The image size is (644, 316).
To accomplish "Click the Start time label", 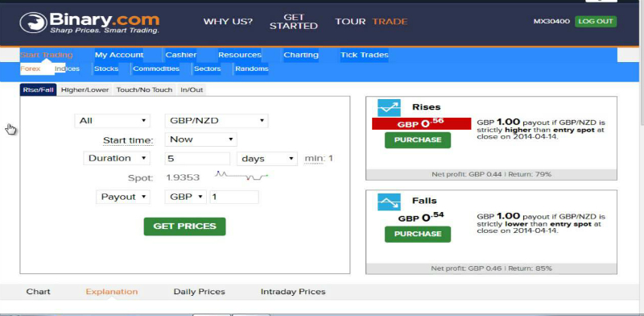I will pos(128,141).
